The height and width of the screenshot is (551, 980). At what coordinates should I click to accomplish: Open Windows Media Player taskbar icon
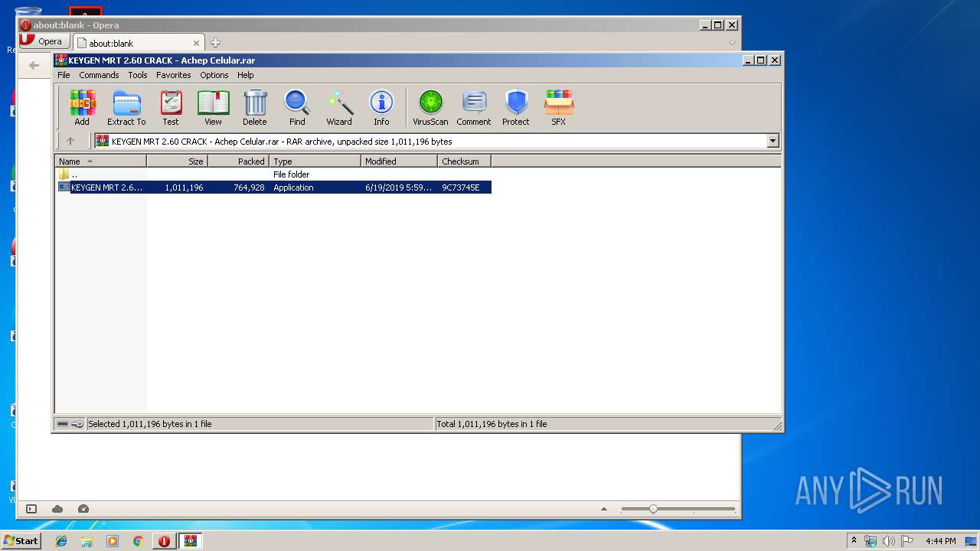(113, 541)
